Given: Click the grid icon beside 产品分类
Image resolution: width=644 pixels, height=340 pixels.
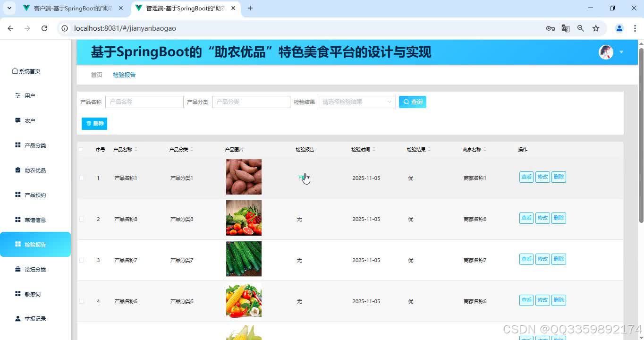Looking at the screenshot, I should click(x=18, y=145).
